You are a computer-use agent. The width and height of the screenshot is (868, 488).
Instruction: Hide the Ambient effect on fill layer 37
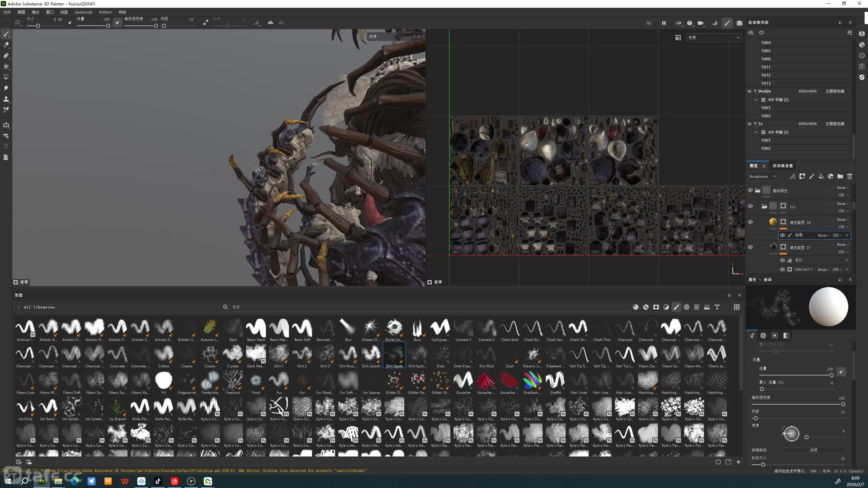tap(782, 269)
